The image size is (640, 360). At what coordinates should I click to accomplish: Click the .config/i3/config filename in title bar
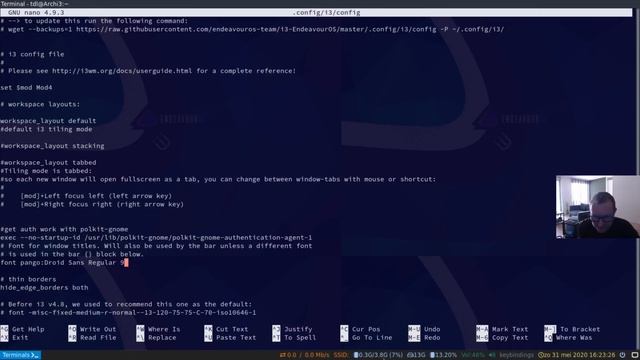[x=326, y=13]
